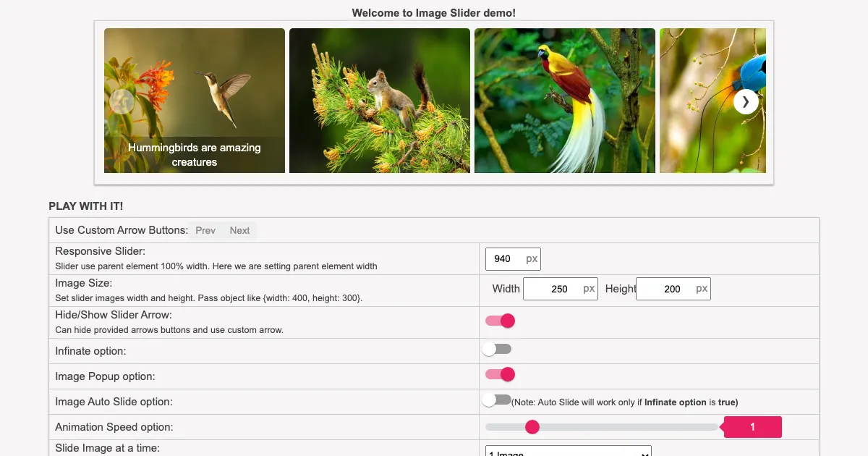This screenshot has width=868, height=456.
Task: Open the bird of paradise image
Action: pyautogui.click(x=565, y=101)
